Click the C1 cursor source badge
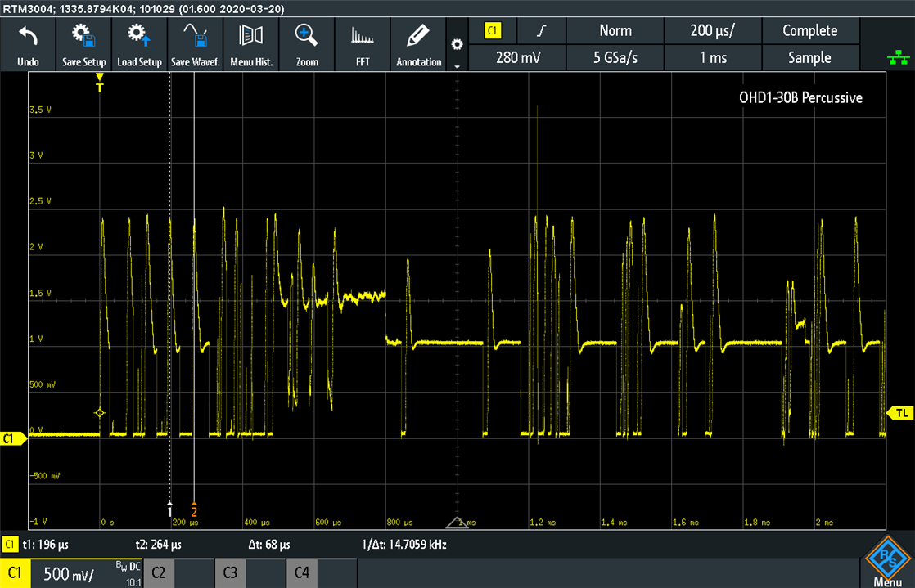Image resolution: width=915 pixels, height=588 pixels. [10, 545]
